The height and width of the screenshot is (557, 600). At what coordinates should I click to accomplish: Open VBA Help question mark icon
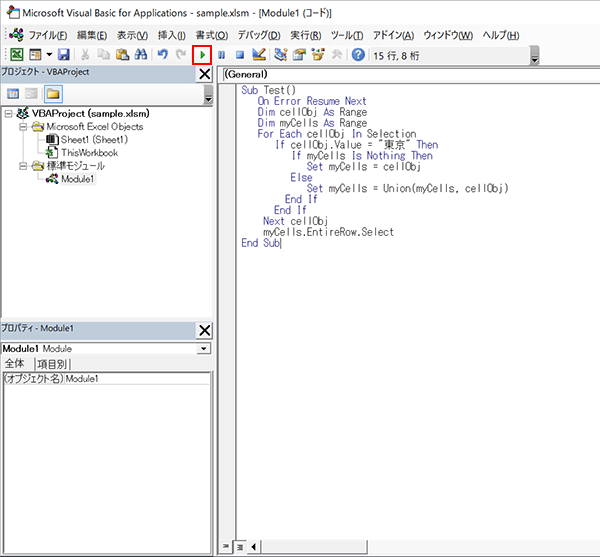pos(358,55)
